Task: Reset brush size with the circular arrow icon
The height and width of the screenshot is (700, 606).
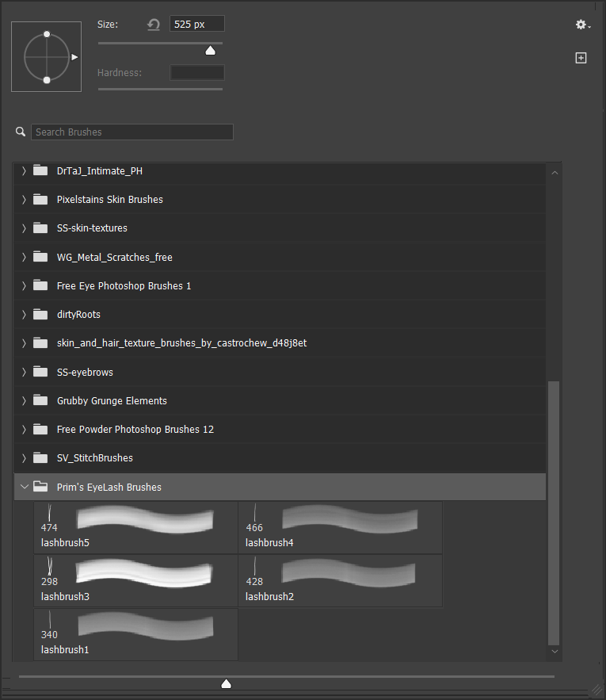Action: coord(154,24)
